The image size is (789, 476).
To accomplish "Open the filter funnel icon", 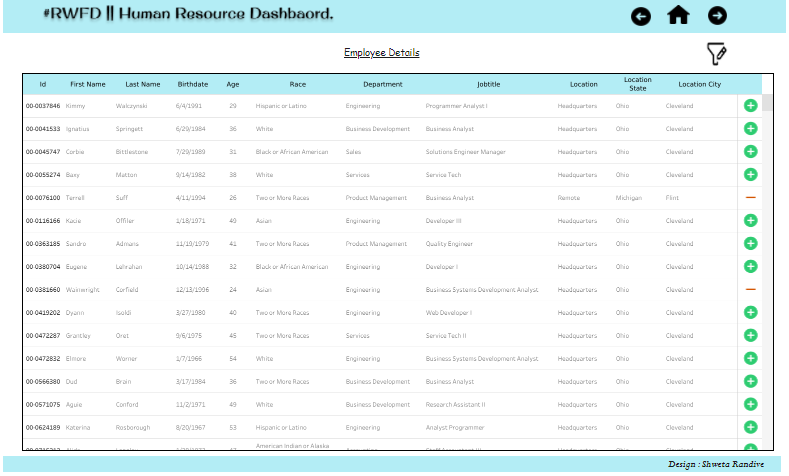I will coord(716,53).
